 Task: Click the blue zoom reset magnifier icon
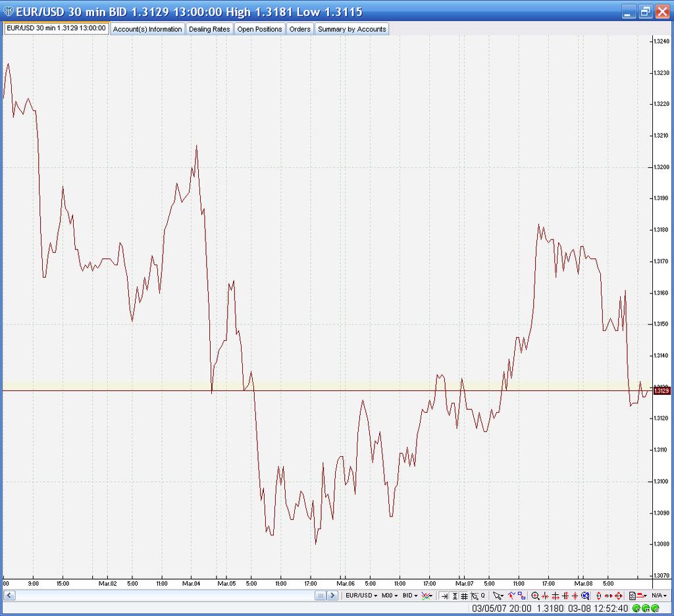click(x=585, y=596)
